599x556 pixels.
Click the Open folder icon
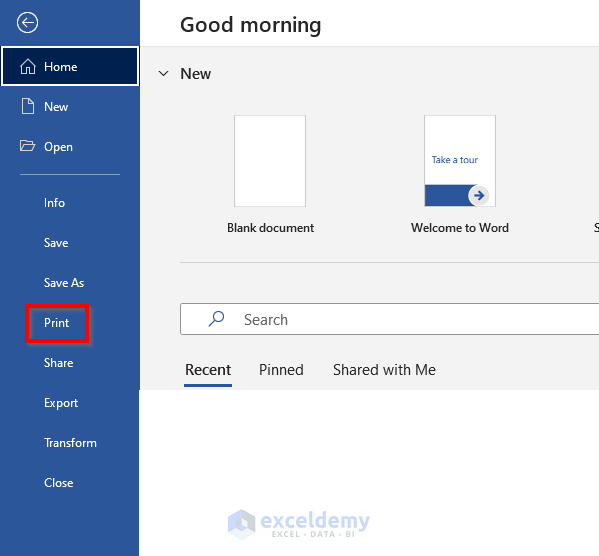coord(28,146)
